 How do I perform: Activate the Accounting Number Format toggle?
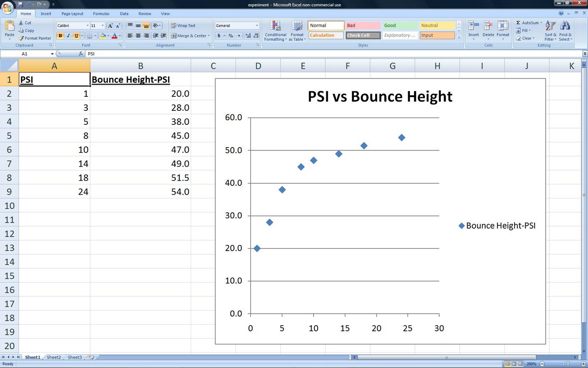pos(219,36)
